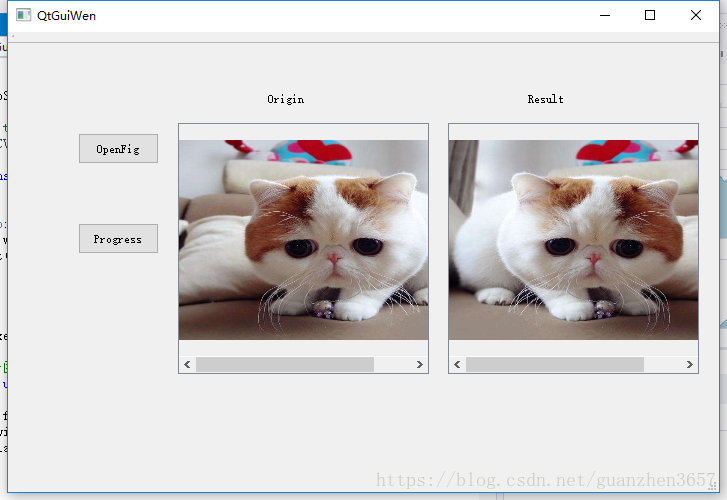This screenshot has height=500, width=727.
Task: Click the QtGuiWen title bar text
Action: tap(66, 16)
